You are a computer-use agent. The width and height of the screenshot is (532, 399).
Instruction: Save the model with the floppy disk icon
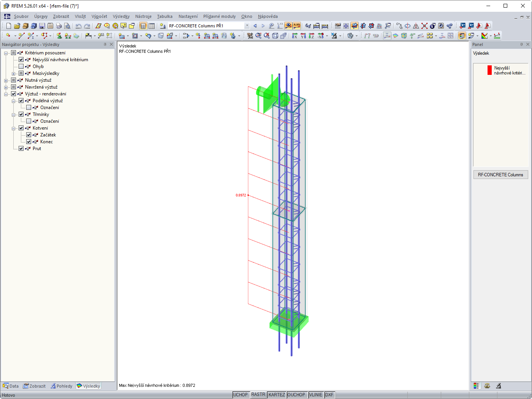[42, 26]
